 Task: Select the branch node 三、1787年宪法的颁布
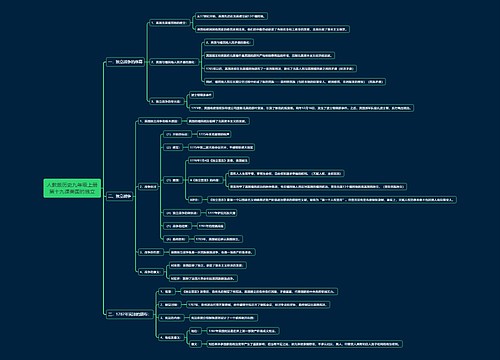tap(129, 314)
